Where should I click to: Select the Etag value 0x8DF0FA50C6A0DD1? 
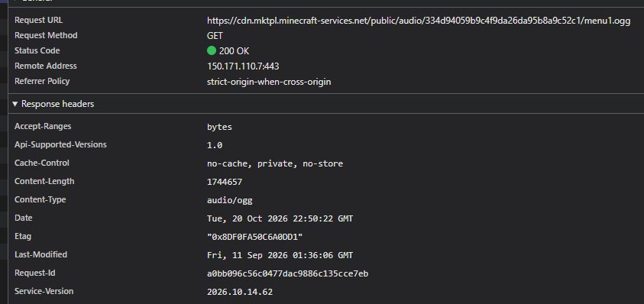255,237
